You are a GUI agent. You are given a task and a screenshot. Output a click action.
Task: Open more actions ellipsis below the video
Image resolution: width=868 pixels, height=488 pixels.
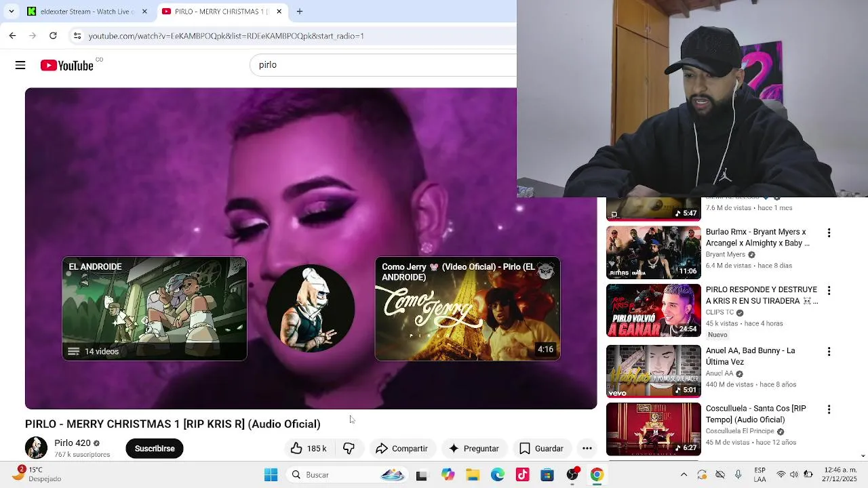coord(587,449)
